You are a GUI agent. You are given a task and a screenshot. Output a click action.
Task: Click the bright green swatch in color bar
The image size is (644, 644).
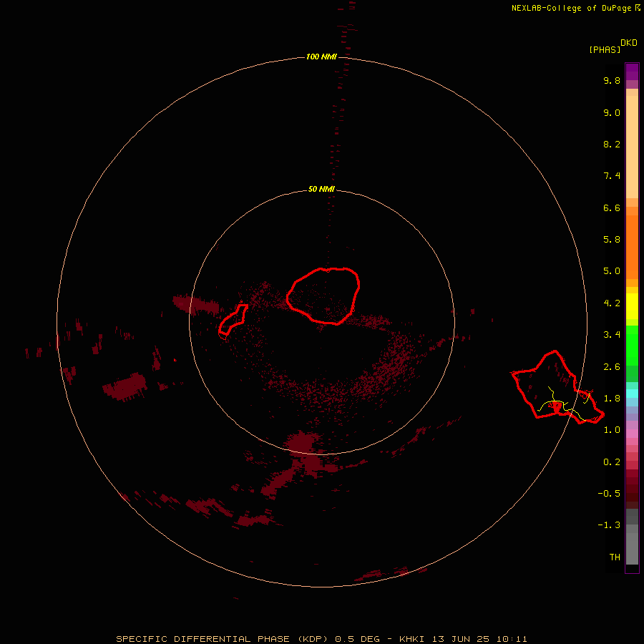pos(632,346)
